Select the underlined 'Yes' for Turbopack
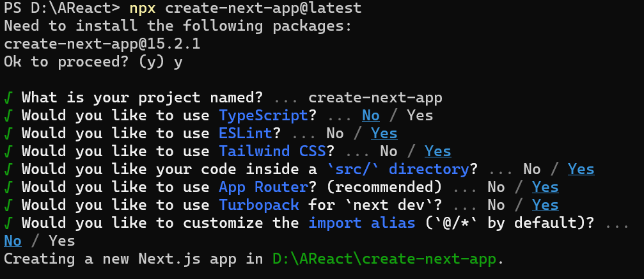 pyautogui.click(x=546, y=205)
